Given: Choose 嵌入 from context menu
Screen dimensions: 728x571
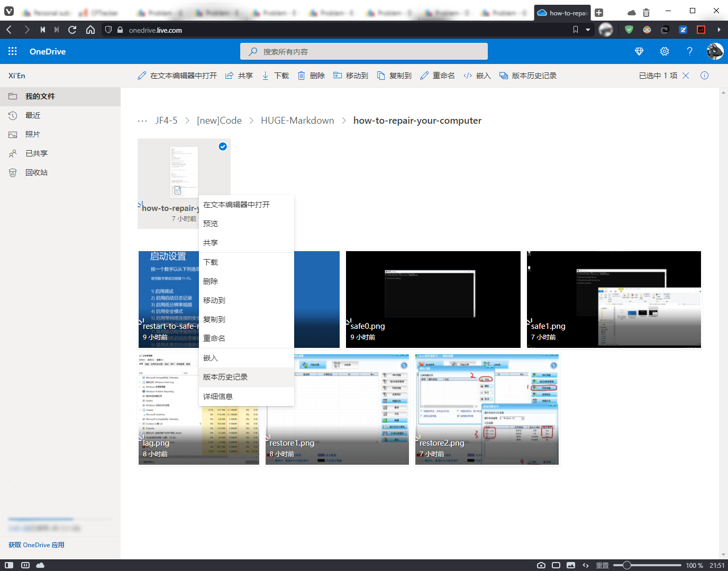Looking at the screenshot, I should 247,358.
